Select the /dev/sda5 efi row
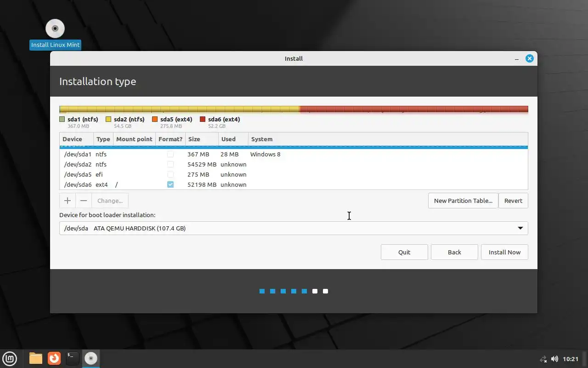This screenshot has width=588, height=368. 294,174
